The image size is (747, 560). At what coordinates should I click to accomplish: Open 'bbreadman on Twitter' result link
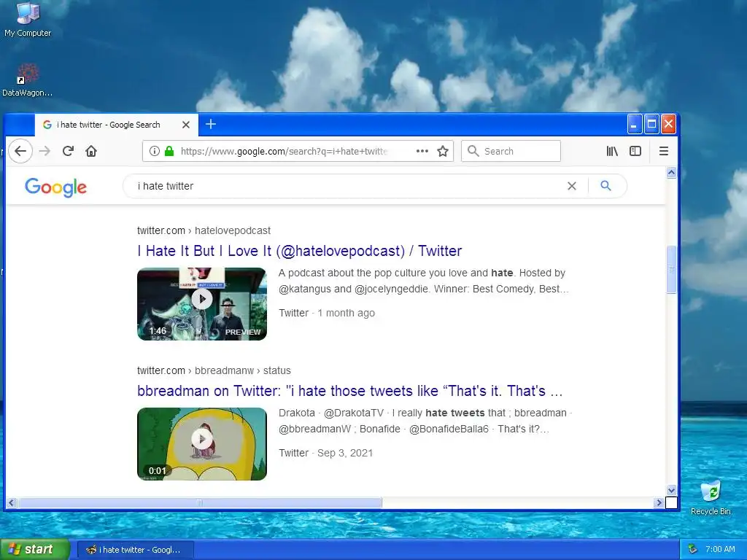point(350,391)
